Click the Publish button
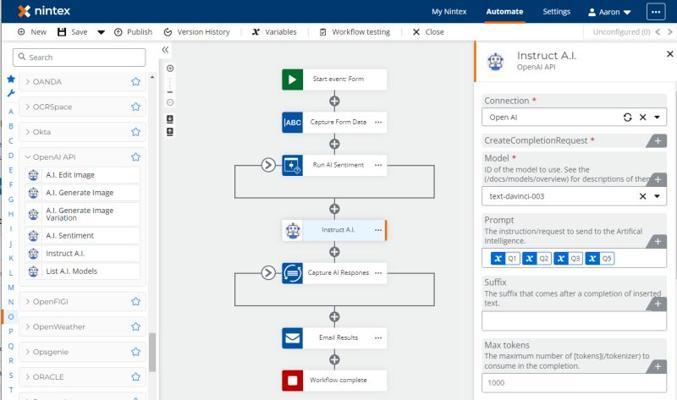Screen dimensions: 677x400 coord(133,32)
